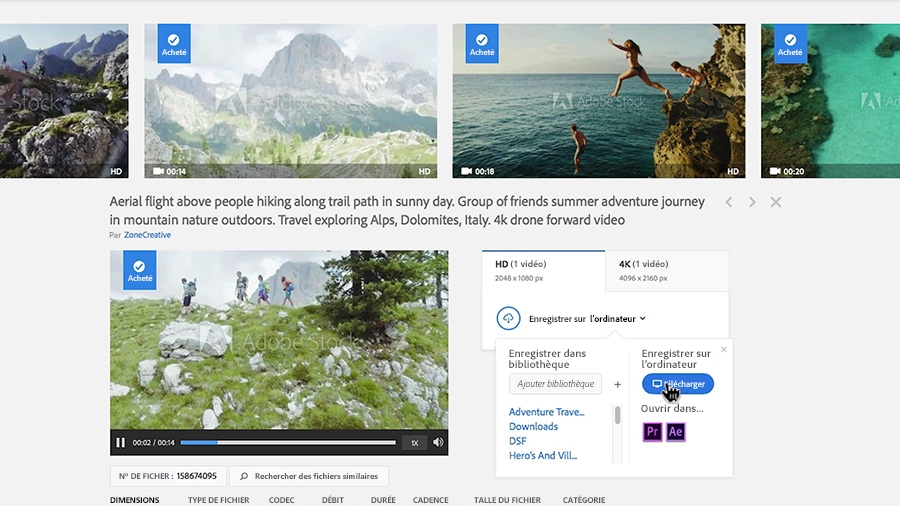Image resolution: width=900 pixels, height=506 pixels.
Task: Click the Enregistrer dans bibliothèque heading
Action: pyautogui.click(x=547, y=359)
